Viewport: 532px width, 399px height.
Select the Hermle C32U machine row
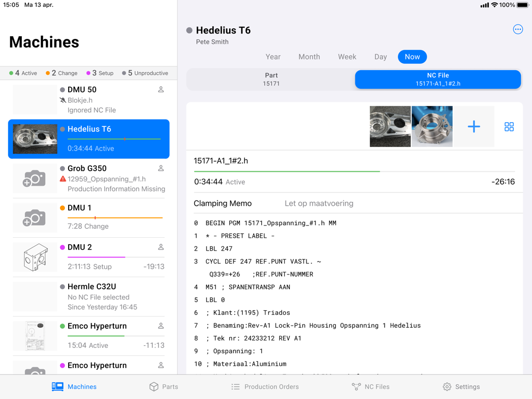[88, 296]
